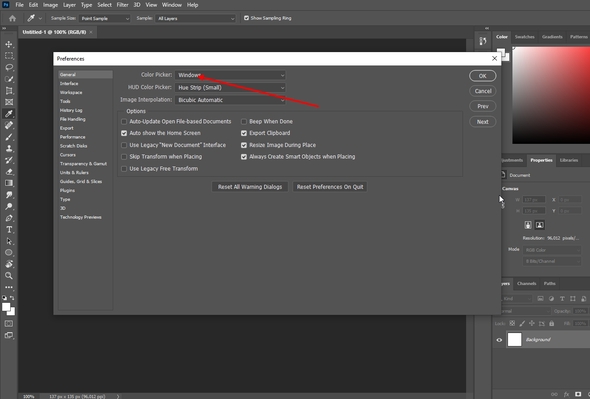This screenshot has width=590, height=399.
Task: Click Reset All Warning Dialogs button
Action: [250, 187]
